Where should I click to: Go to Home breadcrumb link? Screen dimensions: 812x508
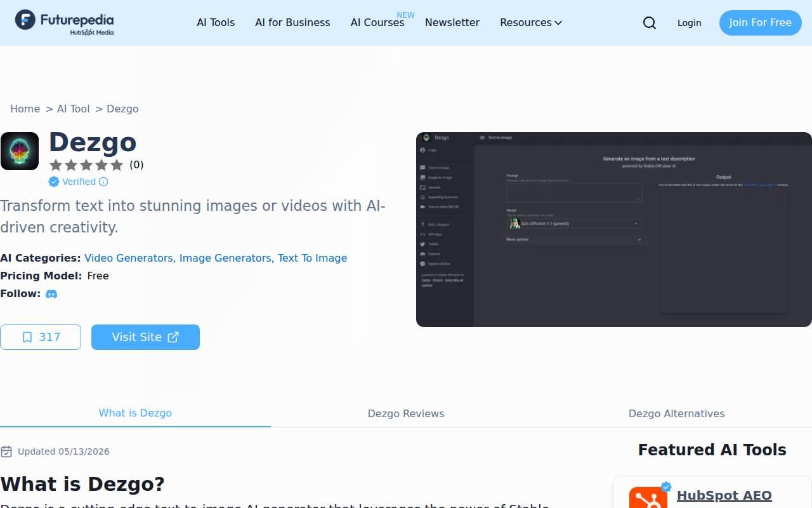(25, 109)
